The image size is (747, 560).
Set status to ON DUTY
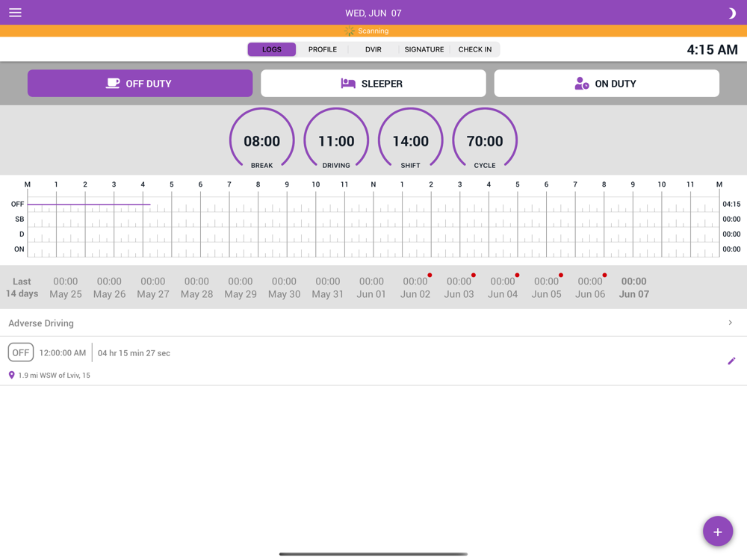pyautogui.click(x=607, y=84)
